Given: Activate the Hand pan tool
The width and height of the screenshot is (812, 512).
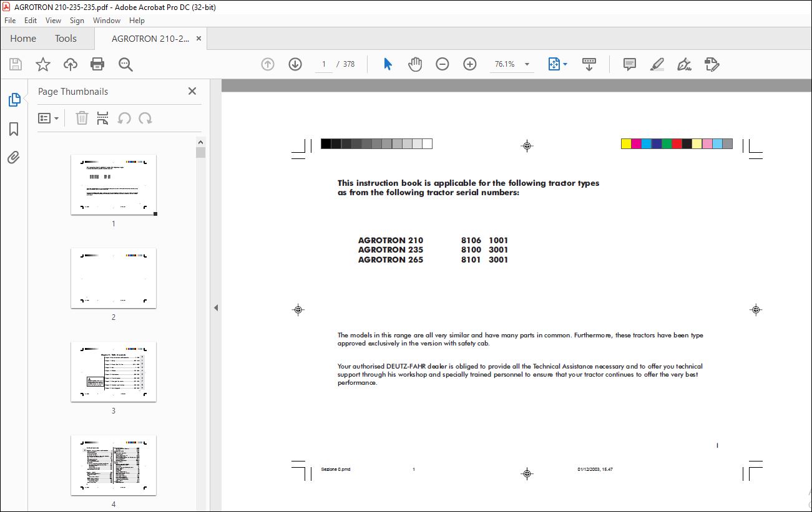Looking at the screenshot, I should click(x=415, y=64).
